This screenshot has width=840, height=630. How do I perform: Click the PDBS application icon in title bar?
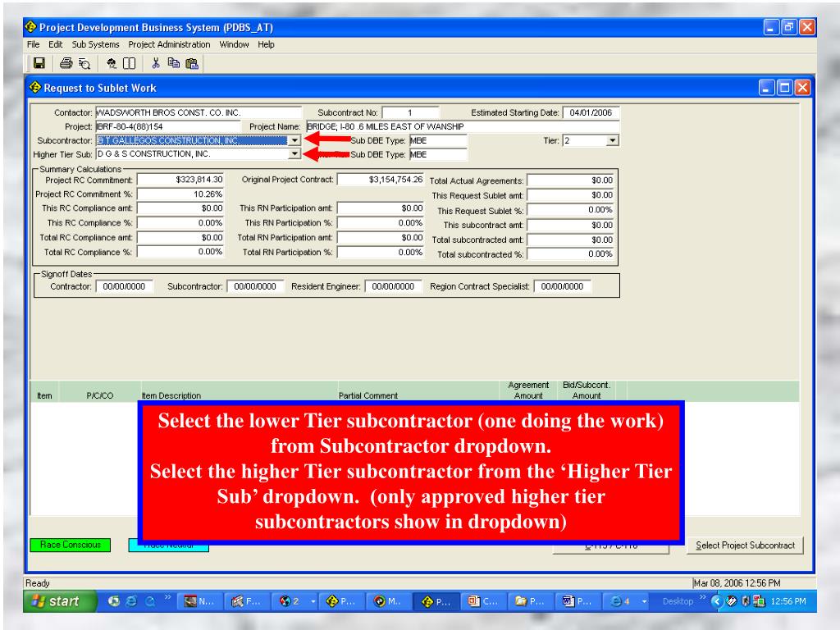(x=31, y=27)
